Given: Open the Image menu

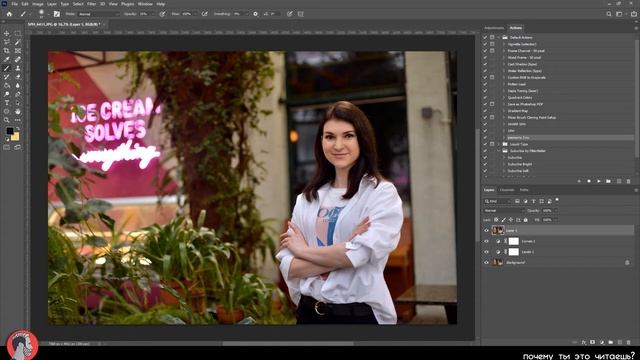Looking at the screenshot, I should click(x=38, y=4).
